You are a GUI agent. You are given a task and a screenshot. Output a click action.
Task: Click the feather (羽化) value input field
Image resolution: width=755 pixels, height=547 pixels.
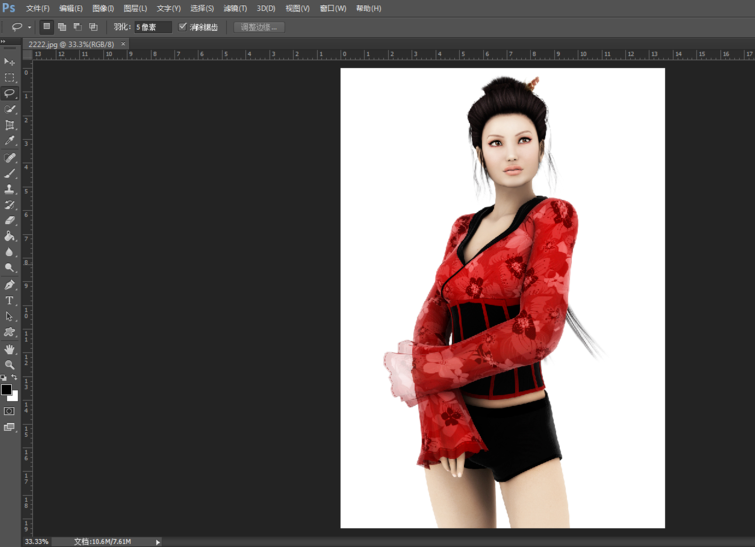click(152, 27)
